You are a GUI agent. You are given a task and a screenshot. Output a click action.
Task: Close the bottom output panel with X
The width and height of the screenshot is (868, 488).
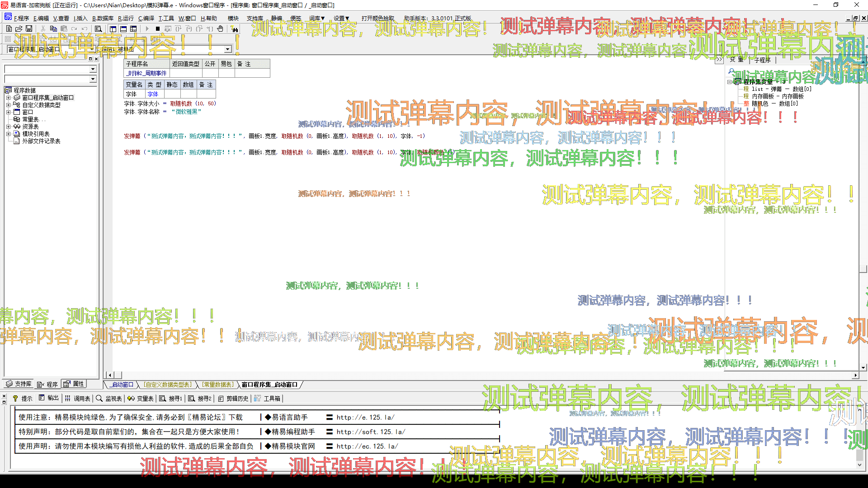(x=4, y=396)
